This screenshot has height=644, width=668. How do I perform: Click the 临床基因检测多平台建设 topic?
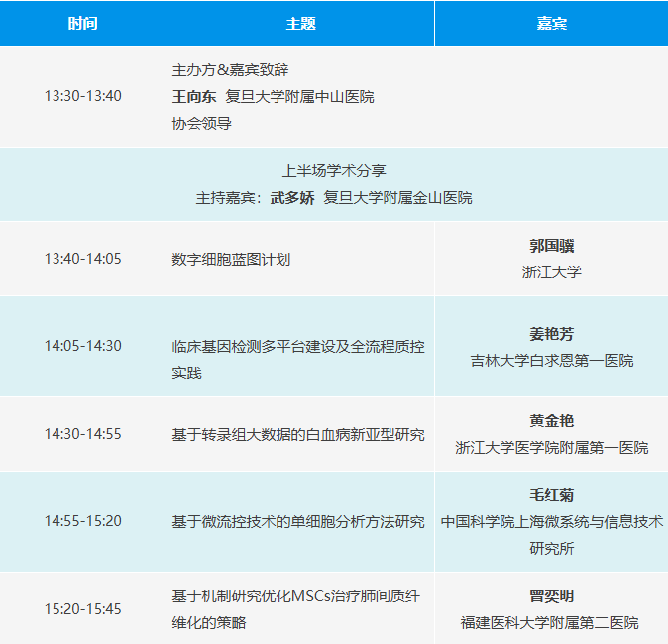click(x=297, y=347)
